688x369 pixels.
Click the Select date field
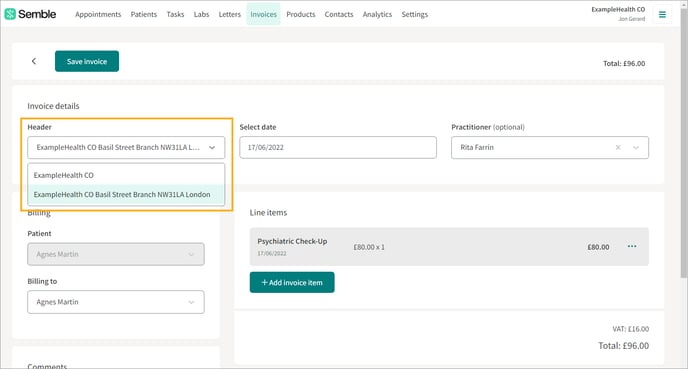pyautogui.click(x=338, y=147)
